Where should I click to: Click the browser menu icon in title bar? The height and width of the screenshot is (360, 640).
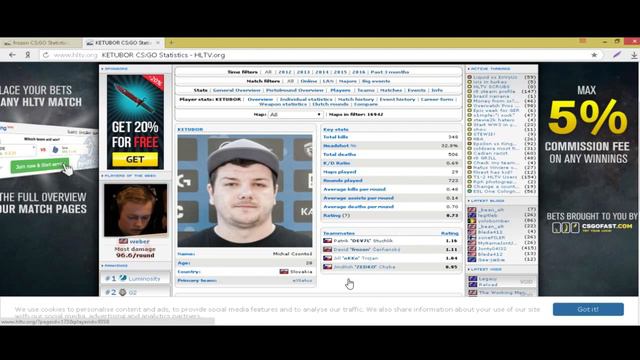coord(583,41)
